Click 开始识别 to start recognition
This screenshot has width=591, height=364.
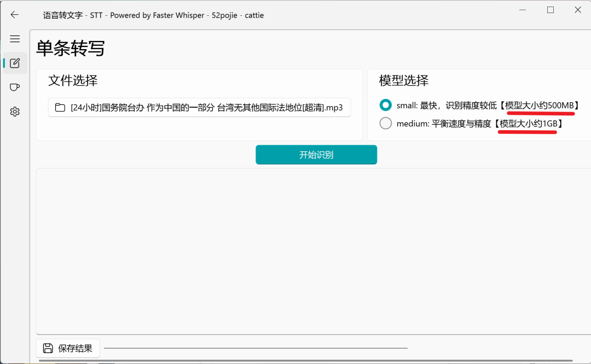click(x=316, y=155)
